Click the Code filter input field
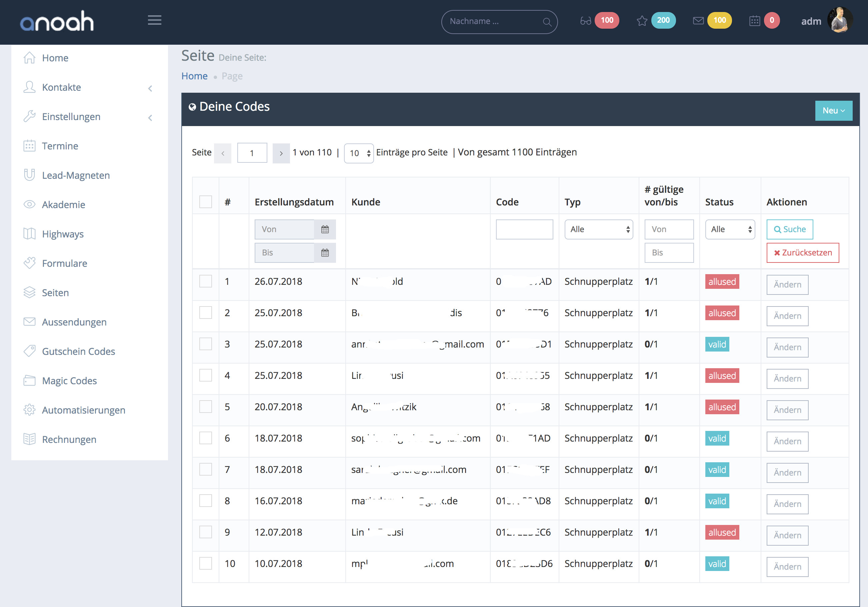The height and width of the screenshot is (607, 868). [x=524, y=229]
